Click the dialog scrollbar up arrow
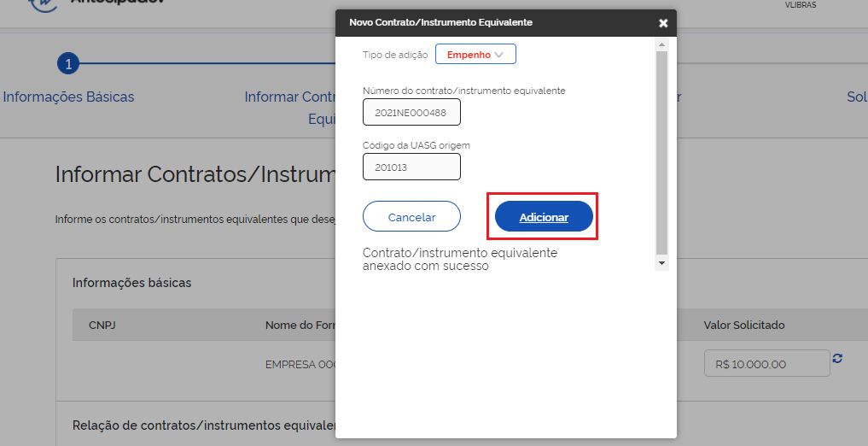Viewport: 868px width, 446px height. [661, 44]
